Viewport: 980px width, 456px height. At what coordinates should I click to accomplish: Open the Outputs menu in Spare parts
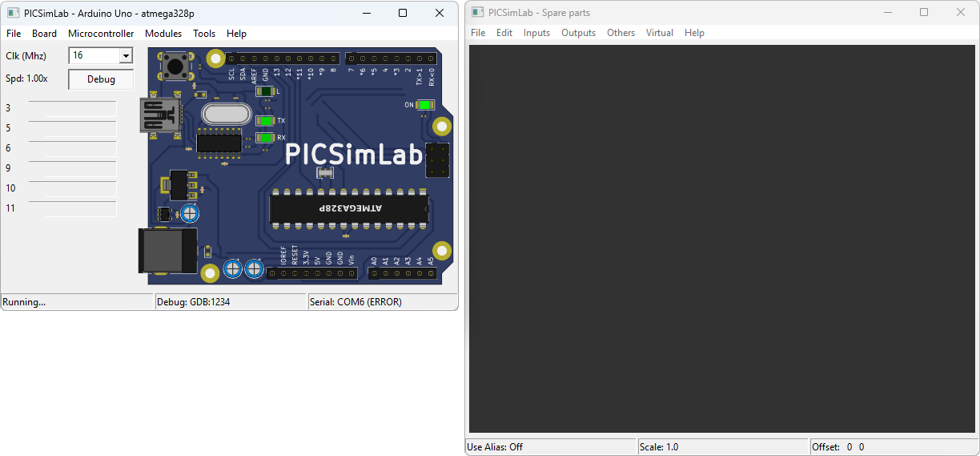[578, 33]
